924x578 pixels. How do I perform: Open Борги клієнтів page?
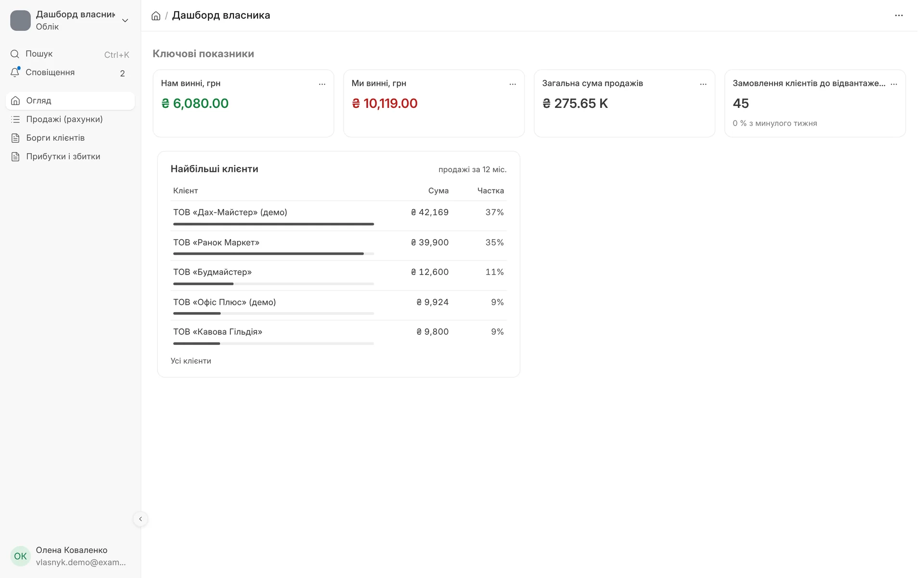coord(70,138)
